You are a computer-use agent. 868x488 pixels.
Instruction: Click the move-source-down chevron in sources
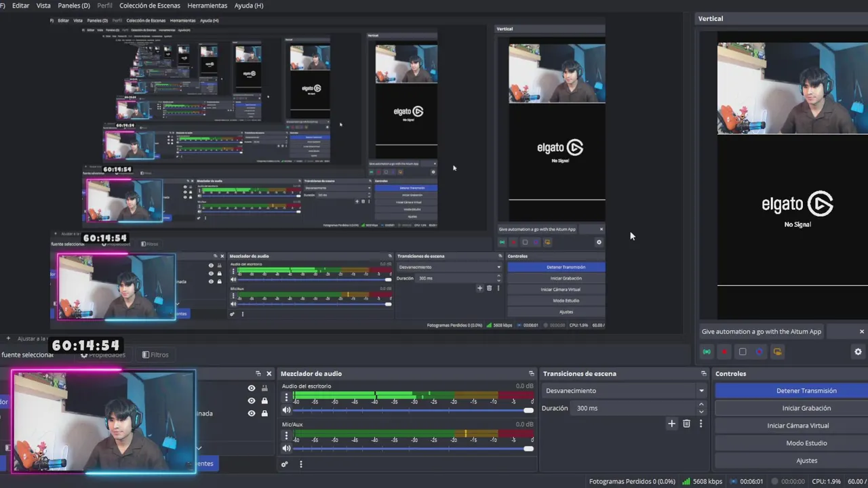coord(199,448)
